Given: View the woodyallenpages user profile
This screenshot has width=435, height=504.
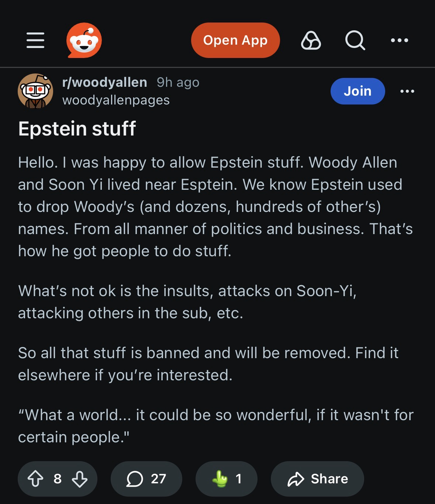Looking at the screenshot, I should [x=116, y=100].
